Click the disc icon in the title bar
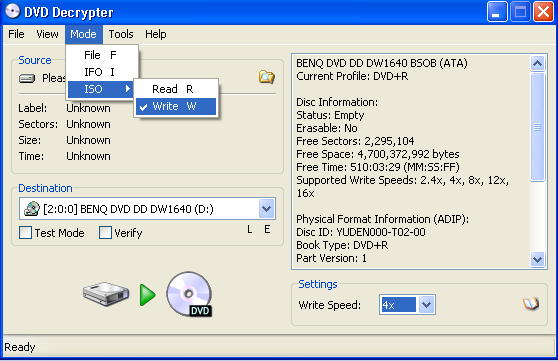This screenshot has height=361, width=558. (x=12, y=12)
